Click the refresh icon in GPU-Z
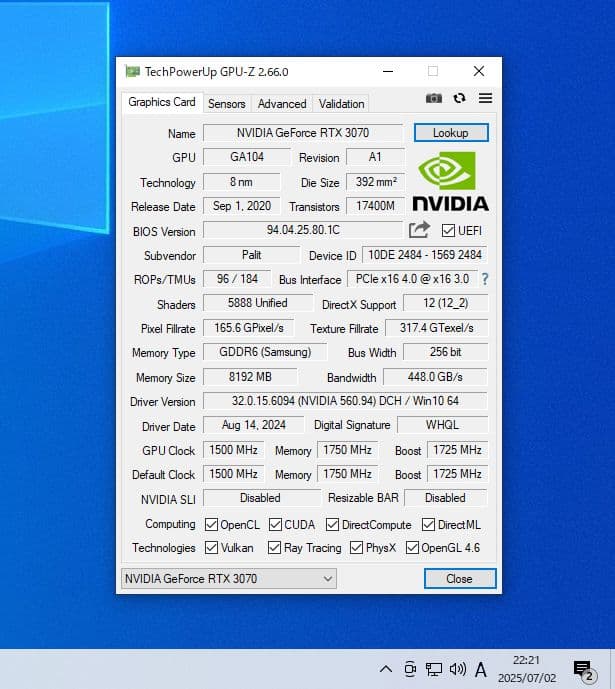Viewport: 615px width, 689px height. click(459, 98)
